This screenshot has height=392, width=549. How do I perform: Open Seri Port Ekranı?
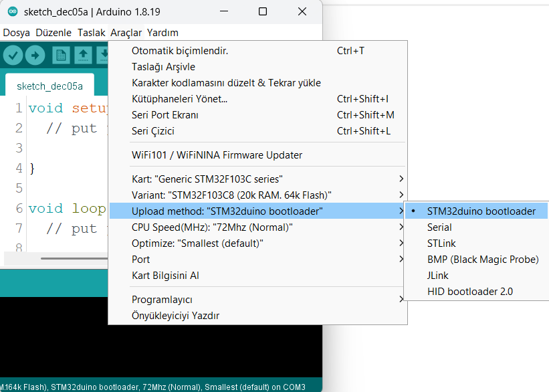pos(164,115)
